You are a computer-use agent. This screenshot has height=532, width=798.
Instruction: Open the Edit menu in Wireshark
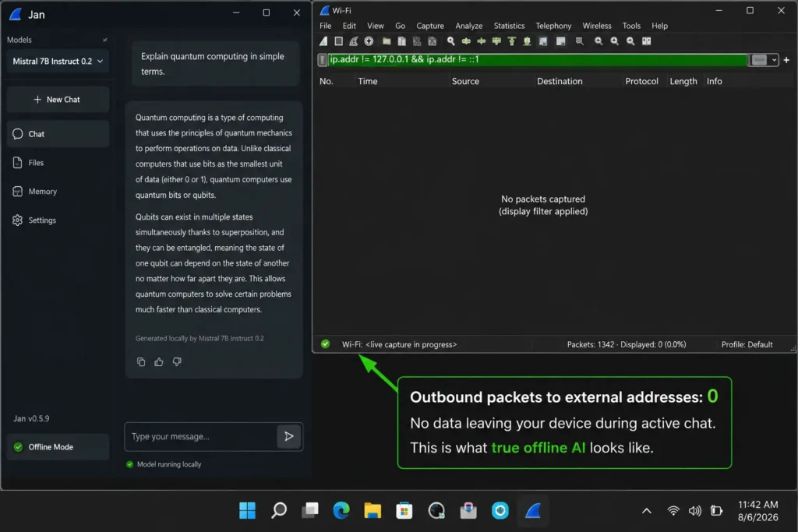(x=349, y=26)
